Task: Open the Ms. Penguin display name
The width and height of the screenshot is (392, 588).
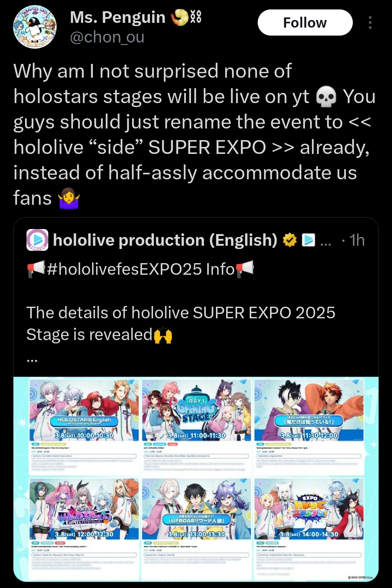Action: pyautogui.click(x=118, y=17)
